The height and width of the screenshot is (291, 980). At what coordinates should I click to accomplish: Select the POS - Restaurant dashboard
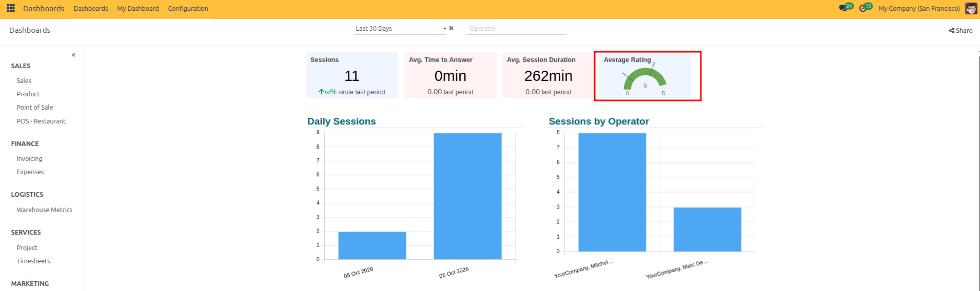tap(41, 121)
